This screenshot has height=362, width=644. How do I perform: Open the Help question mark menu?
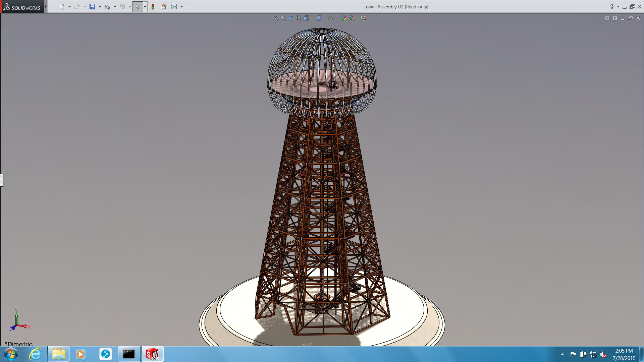coord(612,7)
